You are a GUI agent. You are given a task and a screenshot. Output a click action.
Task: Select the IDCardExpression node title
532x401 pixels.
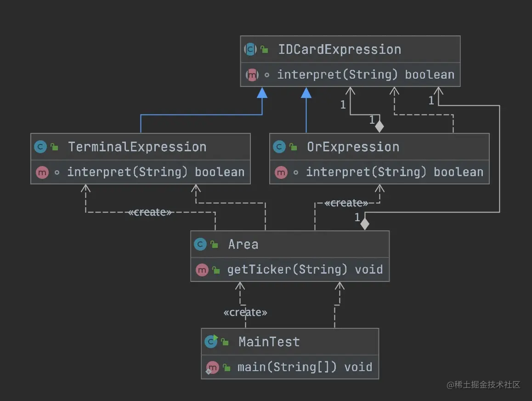click(340, 50)
